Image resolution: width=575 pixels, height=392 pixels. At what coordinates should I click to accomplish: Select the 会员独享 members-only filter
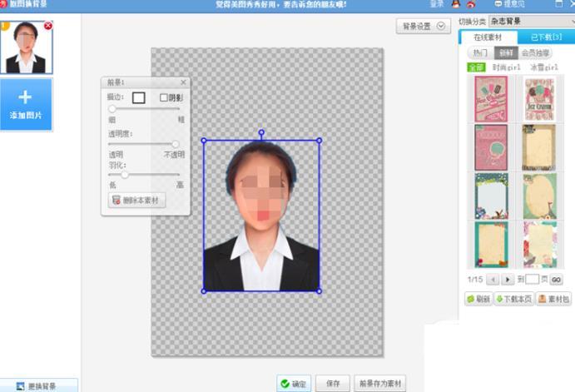click(535, 52)
